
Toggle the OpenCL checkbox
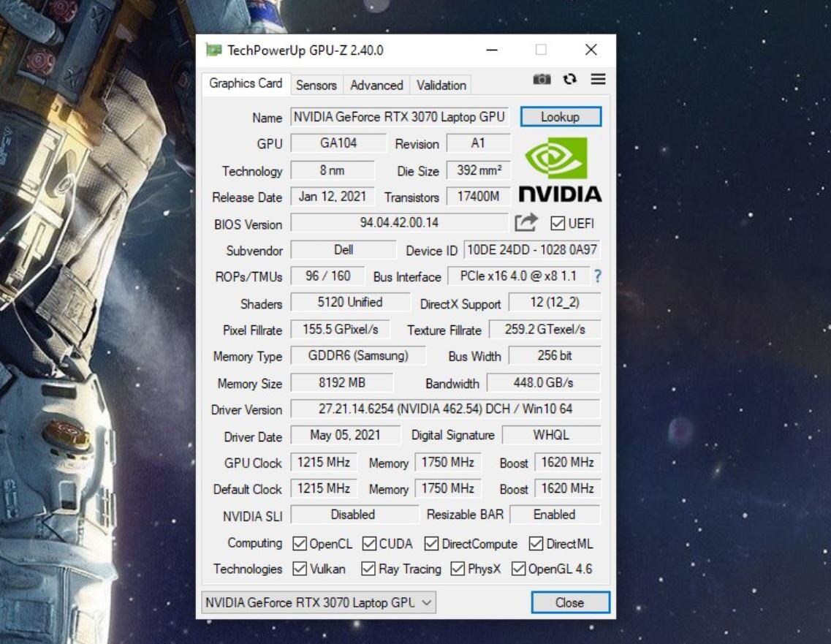300,543
